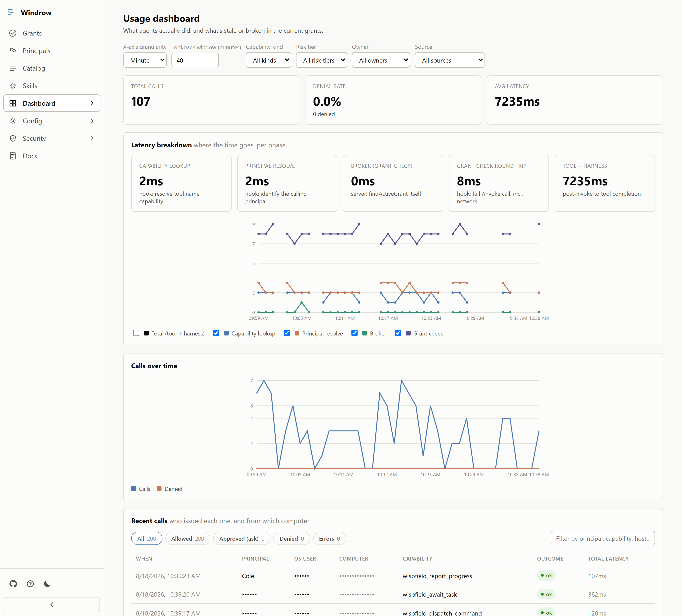This screenshot has height=616, width=682.
Task: Click the ok badge for 382ms row
Action: point(546,594)
